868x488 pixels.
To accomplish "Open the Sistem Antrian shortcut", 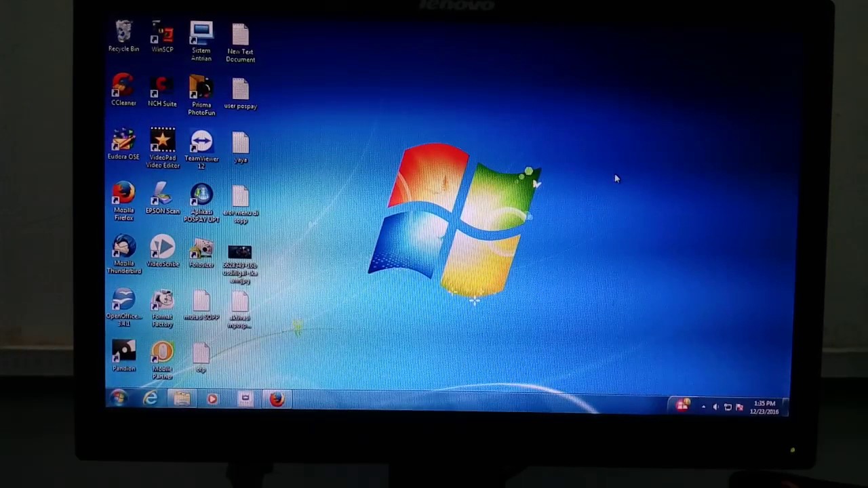I will click(201, 41).
